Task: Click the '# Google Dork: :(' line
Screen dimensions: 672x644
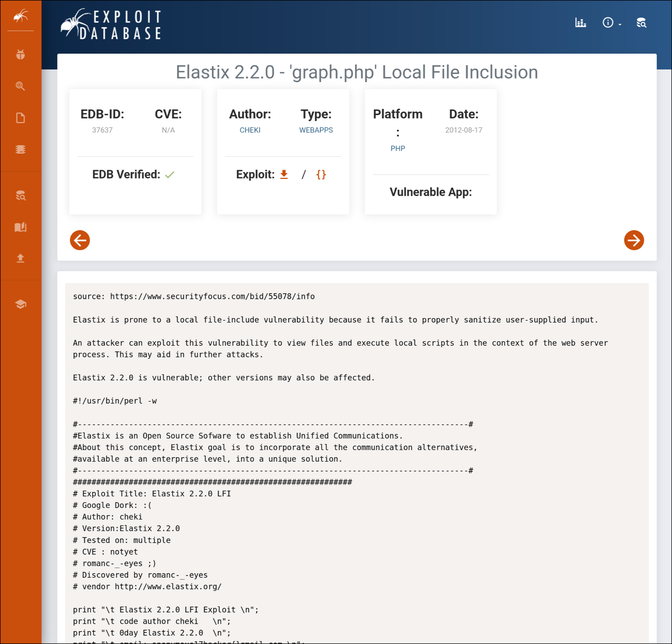Action: (112, 505)
